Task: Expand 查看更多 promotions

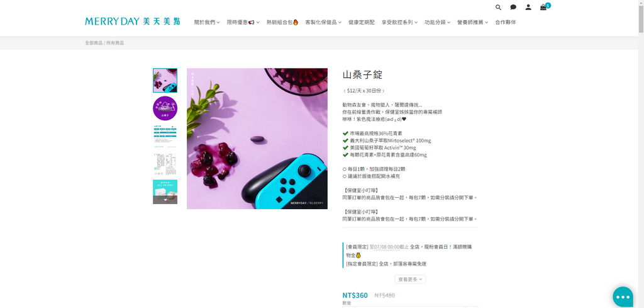Action: (410, 279)
